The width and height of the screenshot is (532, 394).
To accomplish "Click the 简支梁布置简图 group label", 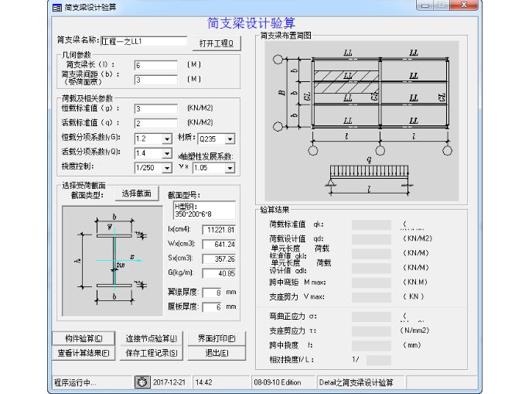I will coord(285,36).
